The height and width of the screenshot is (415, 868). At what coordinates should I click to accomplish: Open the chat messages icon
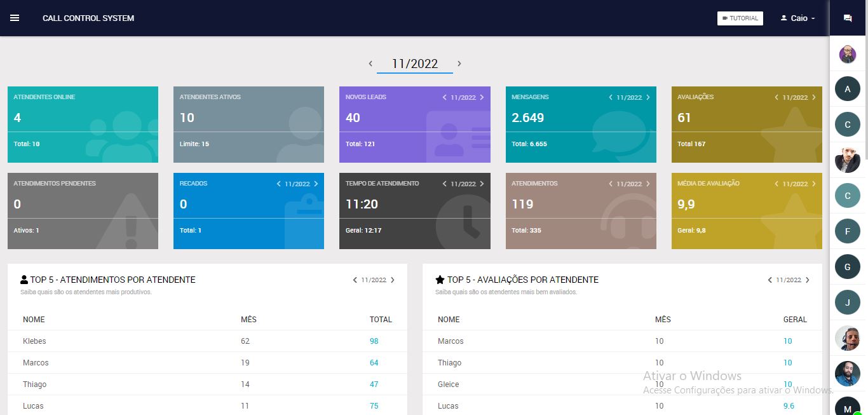847,18
